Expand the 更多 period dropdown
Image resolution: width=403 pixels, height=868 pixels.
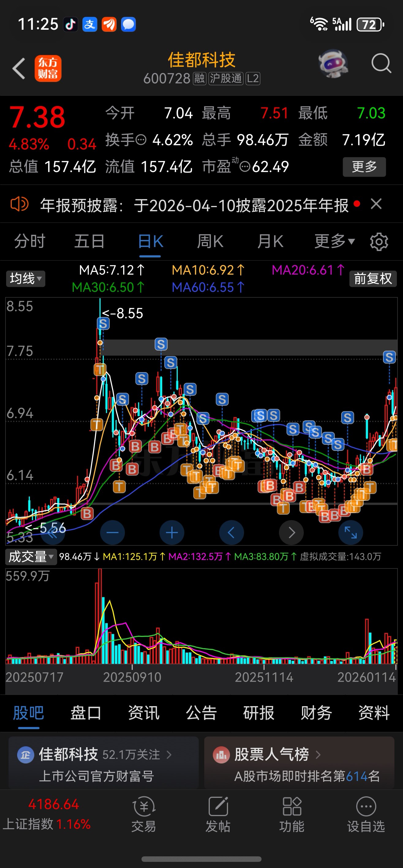pos(334,241)
